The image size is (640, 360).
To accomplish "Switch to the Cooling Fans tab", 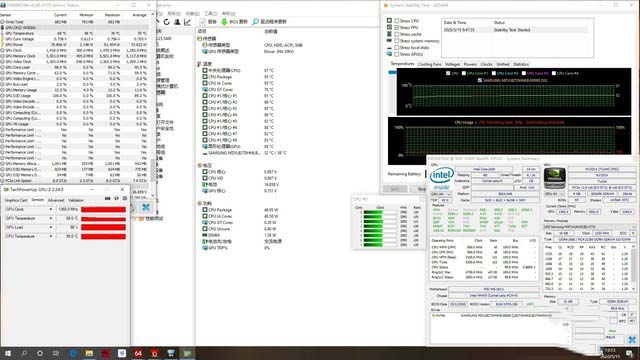I will tap(430, 64).
